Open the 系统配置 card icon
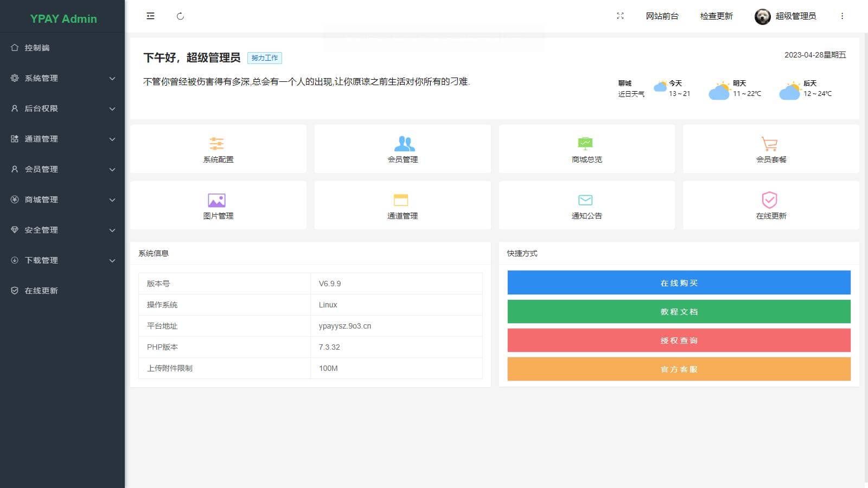The height and width of the screenshot is (488, 868). click(x=217, y=143)
